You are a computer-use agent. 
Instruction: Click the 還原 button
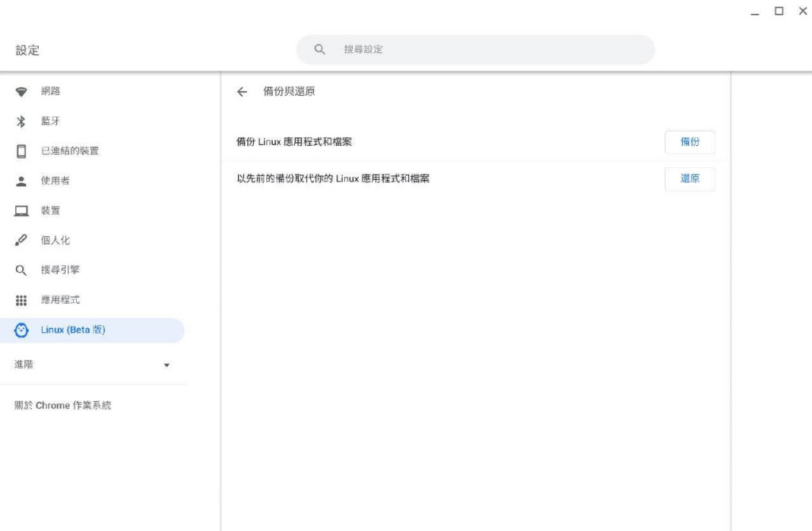pyautogui.click(x=690, y=178)
